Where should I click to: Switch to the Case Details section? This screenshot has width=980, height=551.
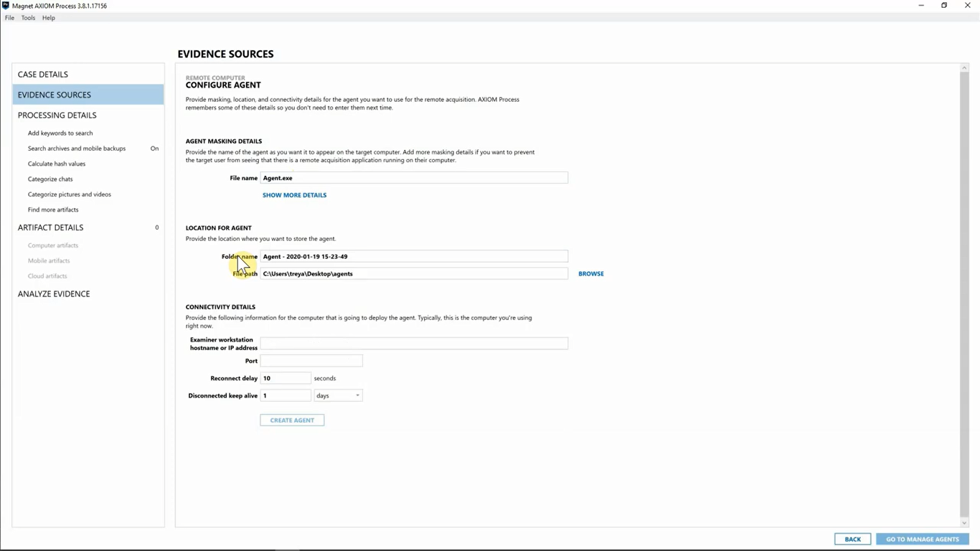pyautogui.click(x=42, y=74)
